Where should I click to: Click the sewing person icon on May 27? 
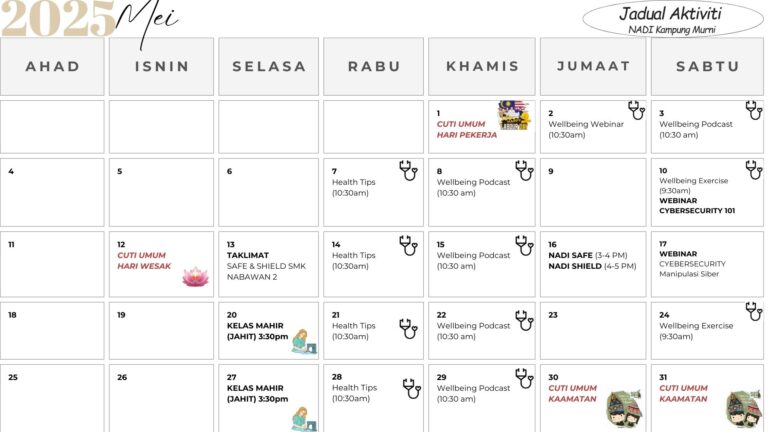pyautogui.click(x=302, y=418)
